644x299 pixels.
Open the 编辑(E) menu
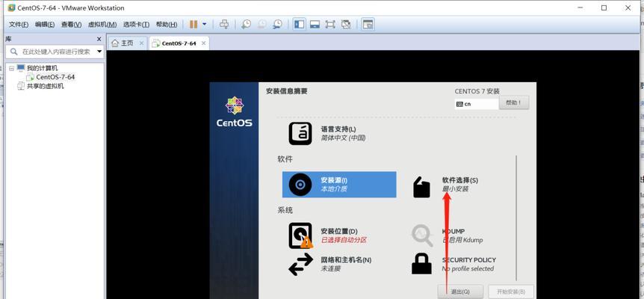[45, 25]
